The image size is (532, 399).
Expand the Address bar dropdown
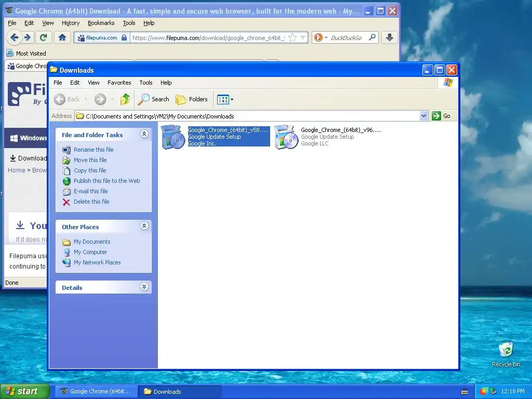pos(423,116)
